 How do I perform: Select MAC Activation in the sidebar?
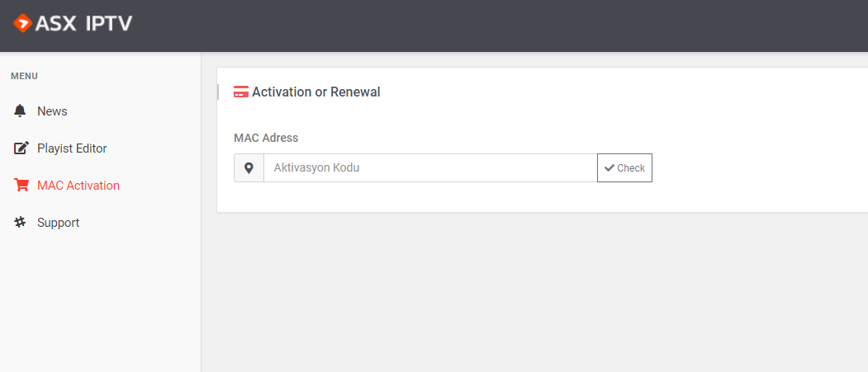click(78, 185)
